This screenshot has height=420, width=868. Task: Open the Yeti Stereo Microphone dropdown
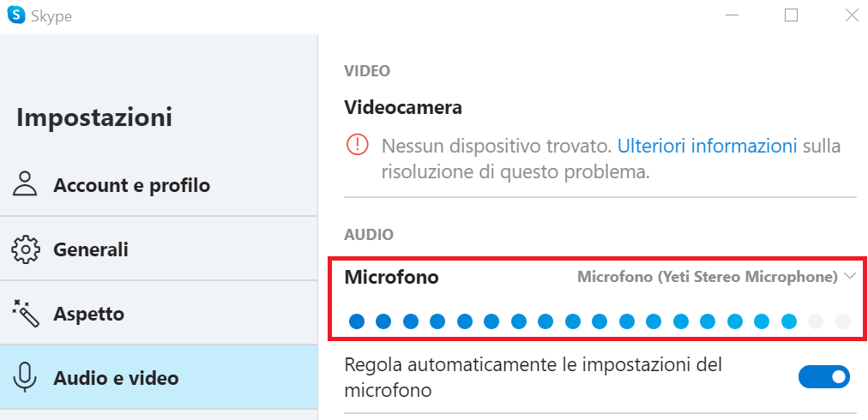click(707, 277)
